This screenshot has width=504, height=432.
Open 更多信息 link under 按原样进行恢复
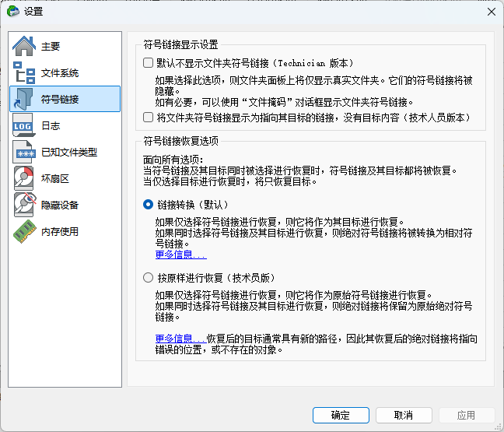pyautogui.click(x=180, y=339)
